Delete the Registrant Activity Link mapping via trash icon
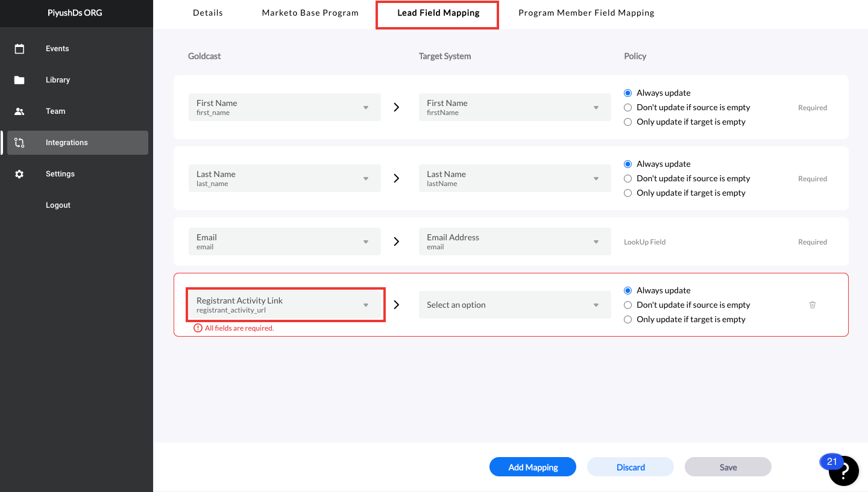 click(813, 305)
